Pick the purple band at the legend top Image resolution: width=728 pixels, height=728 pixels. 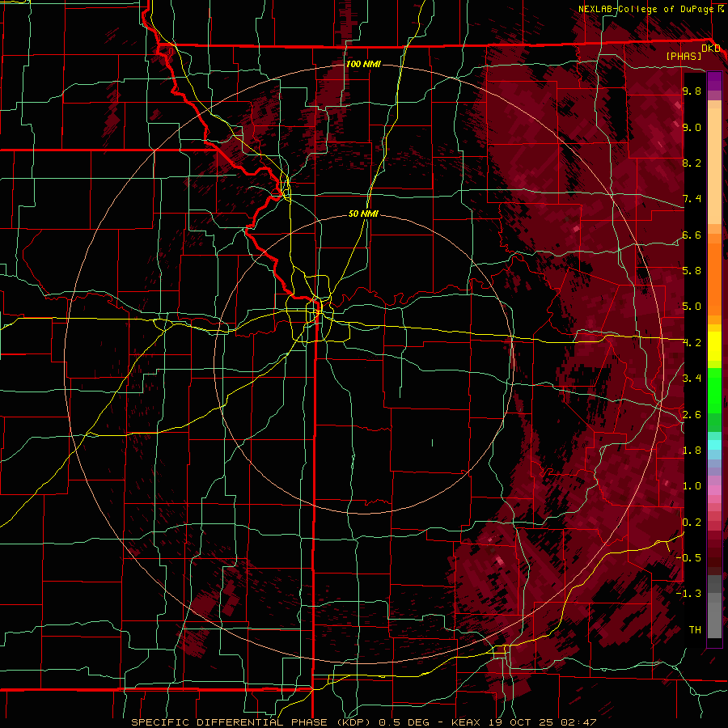coord(714,81)
